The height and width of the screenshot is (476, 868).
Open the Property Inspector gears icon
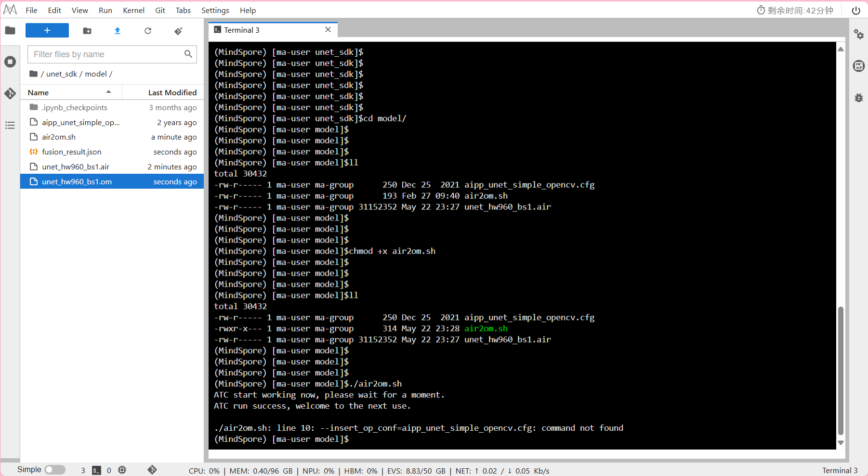pyautogui.click(x=858, y=34)
